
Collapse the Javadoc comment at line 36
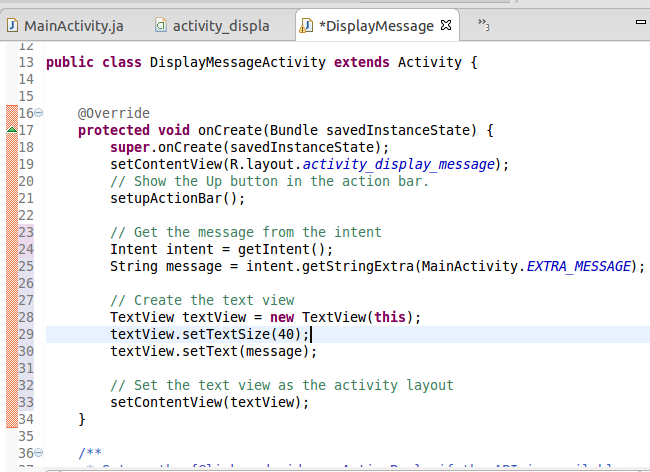[x=38, y=453]
